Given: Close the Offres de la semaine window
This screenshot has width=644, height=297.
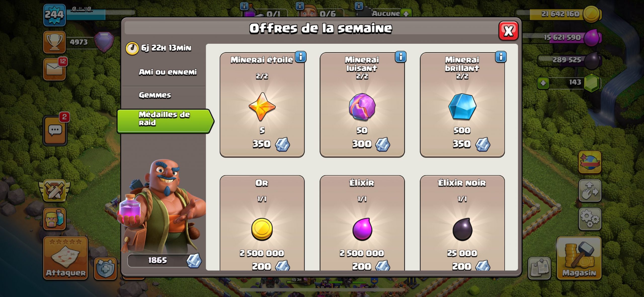Looking at the screenshot, I should (x=508, y=31).
